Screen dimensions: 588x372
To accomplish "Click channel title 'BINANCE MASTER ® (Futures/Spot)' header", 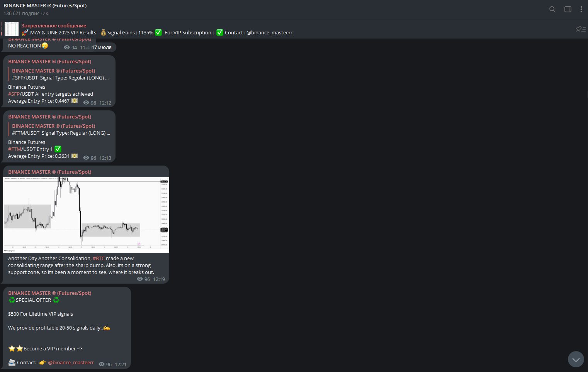I will tap(45, 6).
